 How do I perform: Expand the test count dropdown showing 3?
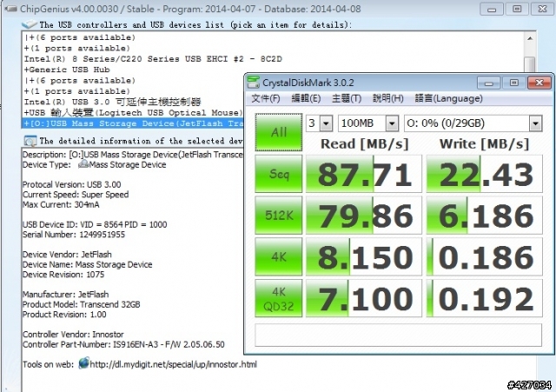[x=326, y=123]
